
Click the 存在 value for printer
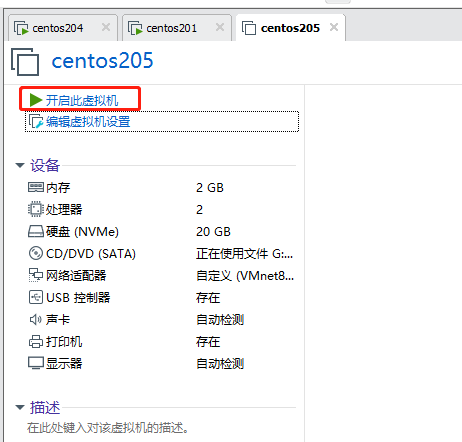point(208,342)
